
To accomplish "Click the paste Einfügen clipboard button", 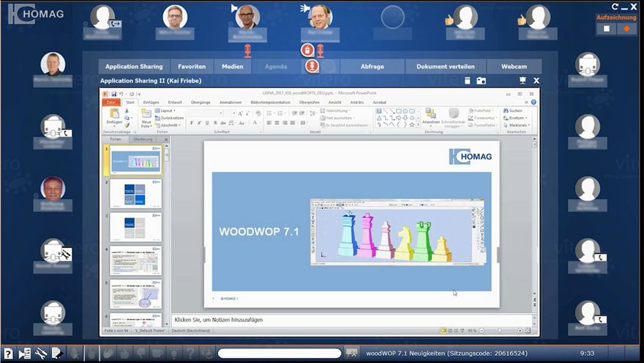I will [114, 118].
